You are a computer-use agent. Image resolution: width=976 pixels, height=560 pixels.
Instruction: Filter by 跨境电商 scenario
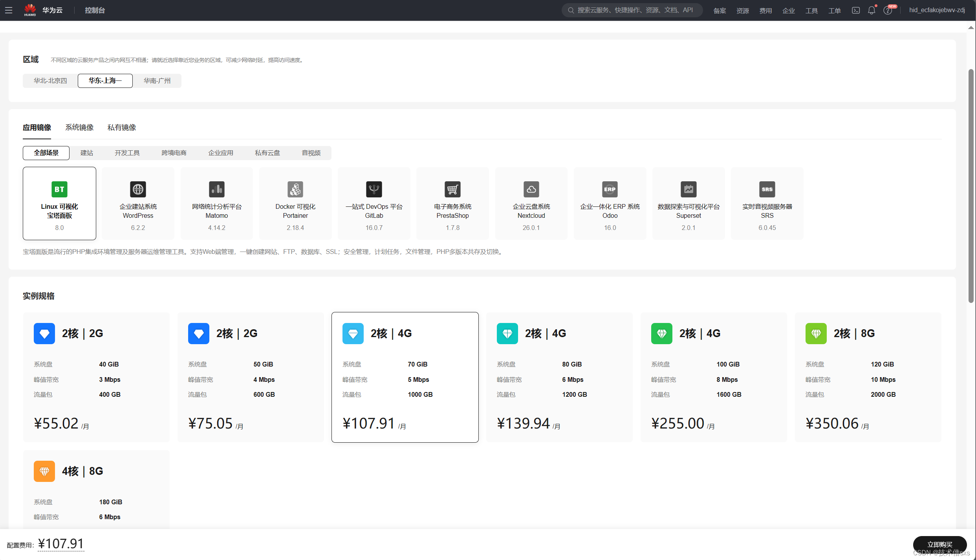click(x=174, y=153)
